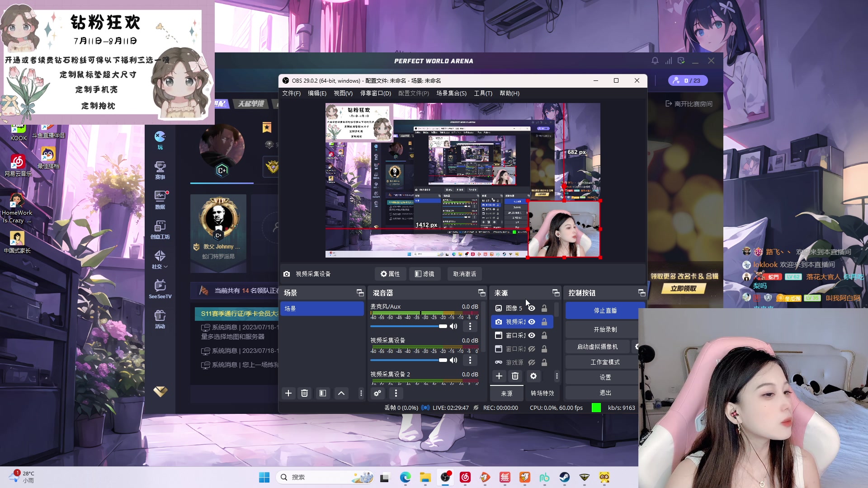Click the Windows Start button
The height and width of the screenshot is (488, 868).
click(x=264, y=477)
